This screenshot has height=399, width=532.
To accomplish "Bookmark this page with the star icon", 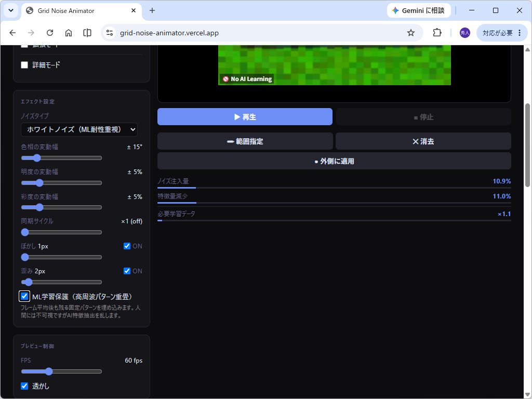I will click(411, 33).
